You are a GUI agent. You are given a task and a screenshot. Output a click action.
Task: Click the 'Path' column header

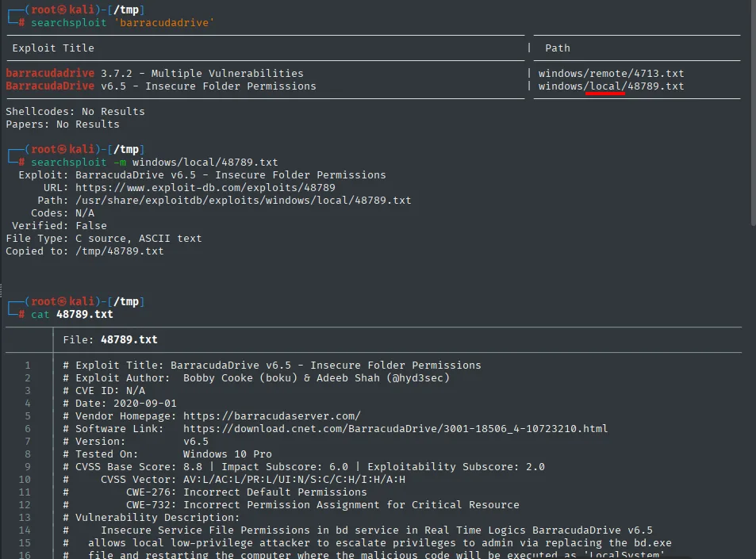558,48
